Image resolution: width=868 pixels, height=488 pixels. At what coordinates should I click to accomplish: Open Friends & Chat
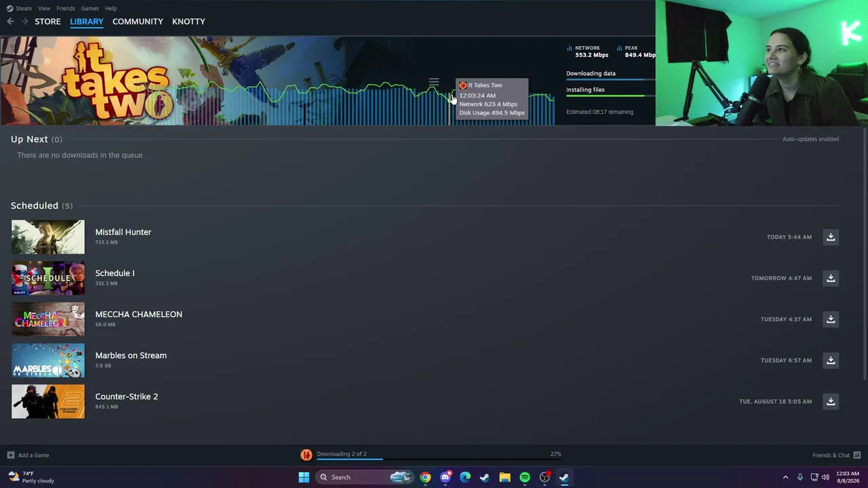click(x=836, y=455)
